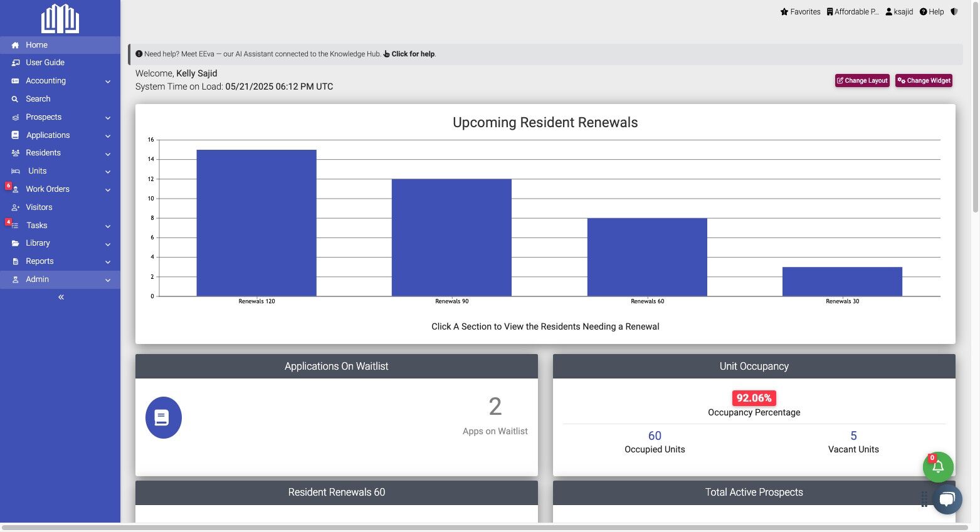Click the building logo above the sidebar
Viewport: 980px width, 532px height.
pyautogui.click(x=60, y=19)
